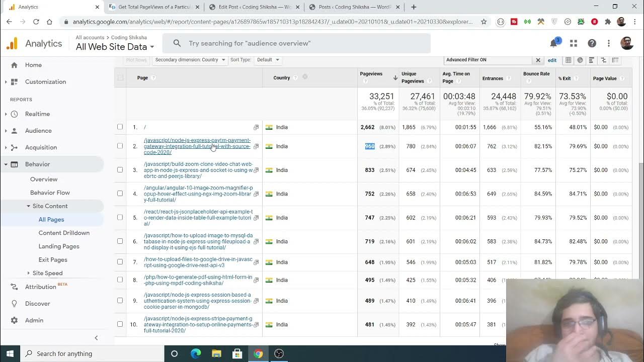Select the data table view icon
This screenshot has width=644, height=362.
point(568,60)
